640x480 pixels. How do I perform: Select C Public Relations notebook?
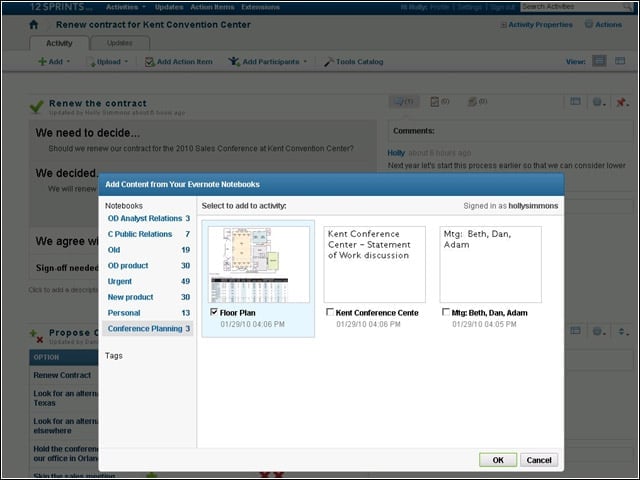tap(149, 234)
